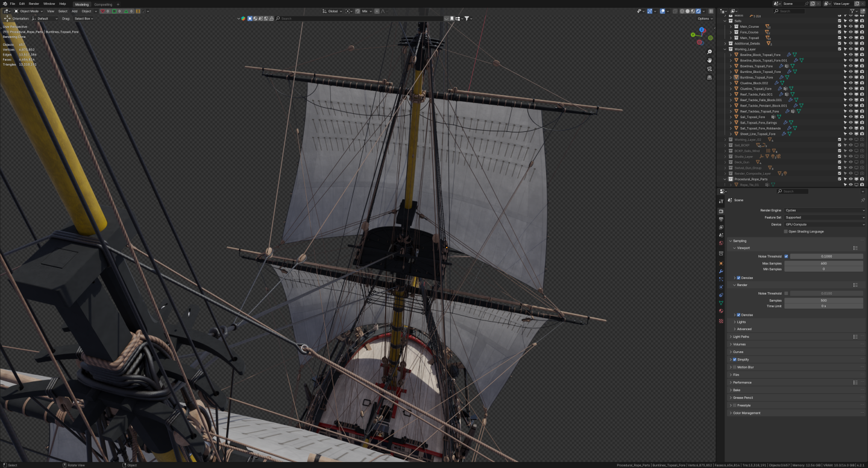Open the Object Data properties green triangle tab
The height and width of the screenshot is (468, 868).
point(721,303)
